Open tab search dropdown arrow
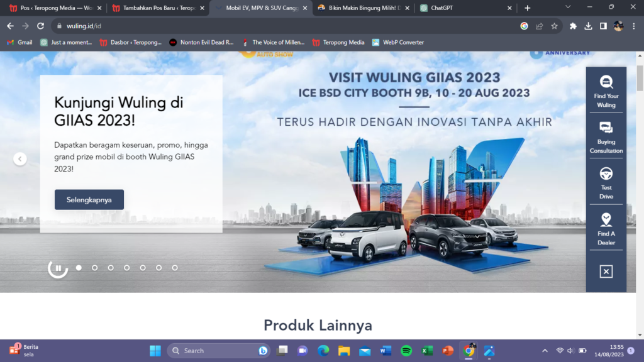This screenshot has width=644, height=362. [568, 7]
